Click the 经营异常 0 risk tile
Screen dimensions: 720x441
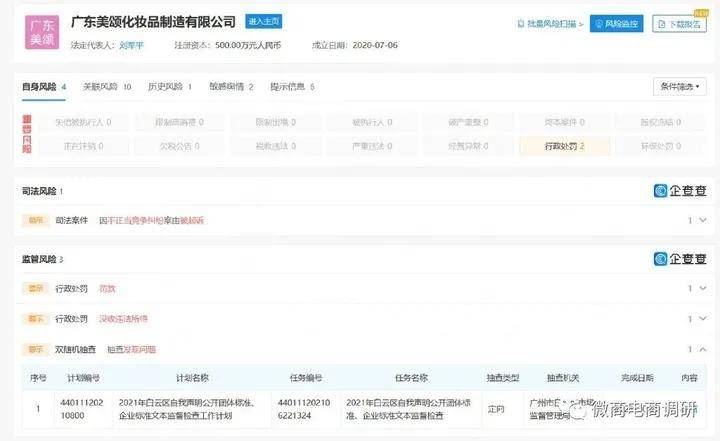point(468,146)
